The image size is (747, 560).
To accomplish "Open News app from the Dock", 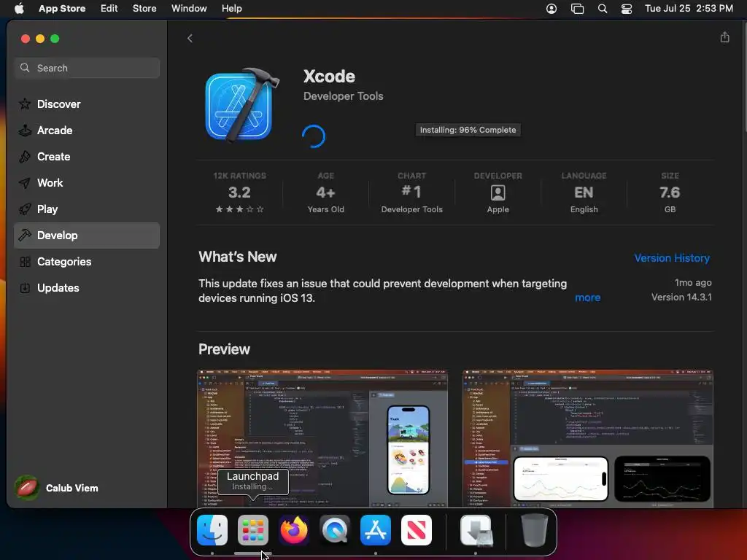I will (x=417, y=530).
